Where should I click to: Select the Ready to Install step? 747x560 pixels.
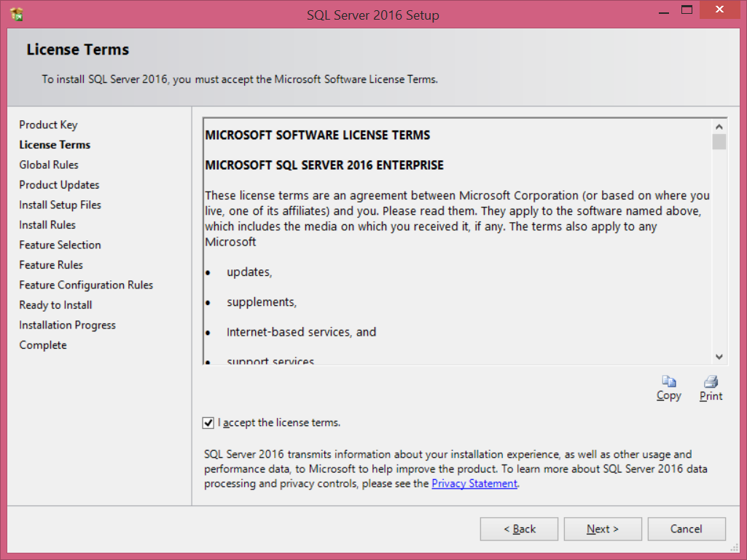[55, 305]
